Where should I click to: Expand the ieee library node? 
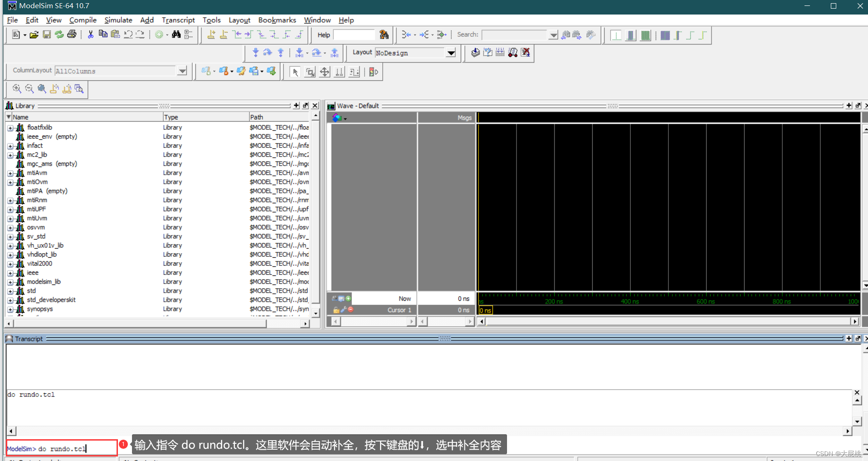(10, 273)
